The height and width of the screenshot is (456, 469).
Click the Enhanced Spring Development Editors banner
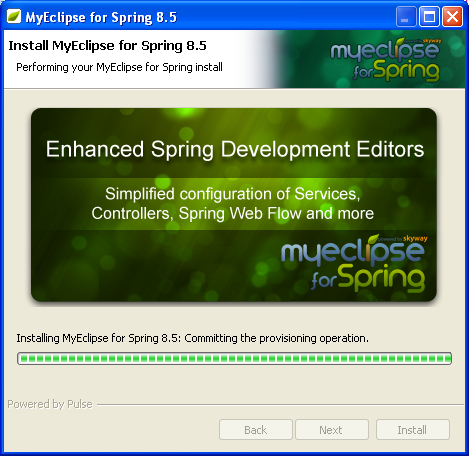234,205
